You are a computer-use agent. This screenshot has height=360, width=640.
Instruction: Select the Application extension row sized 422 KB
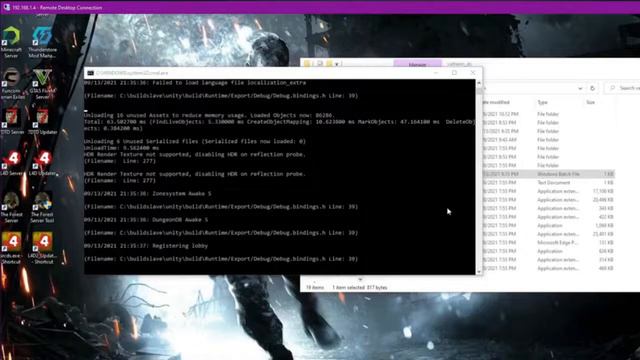pyautogui.click(x=549, y=217)
